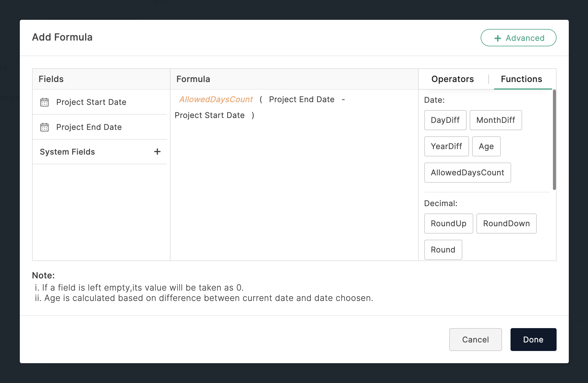Insert the YearDiff function

(446, 146)
